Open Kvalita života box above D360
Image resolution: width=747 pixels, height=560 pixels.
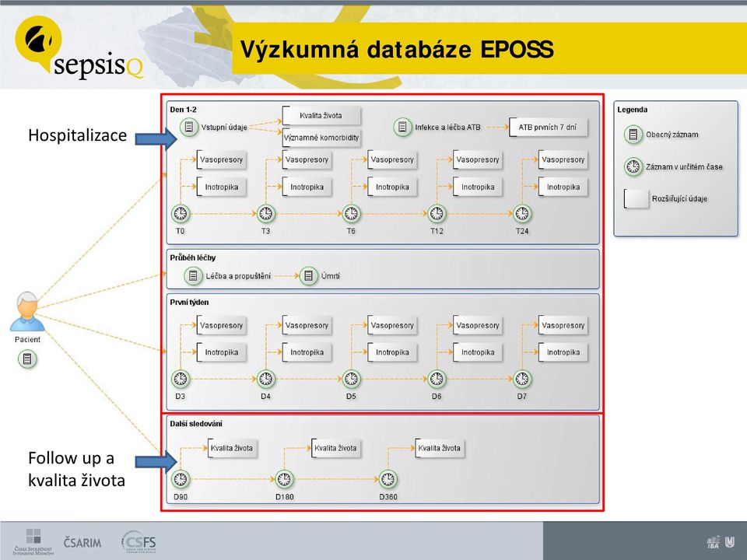(439, 448)
